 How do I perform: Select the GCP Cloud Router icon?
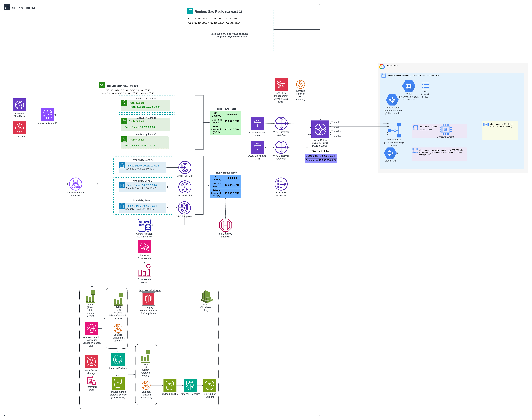tap(392, 100)
